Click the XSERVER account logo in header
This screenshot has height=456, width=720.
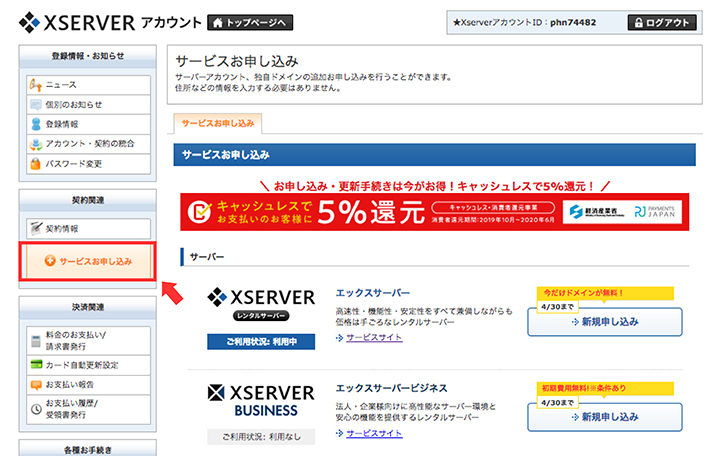[x=110, y=22]
